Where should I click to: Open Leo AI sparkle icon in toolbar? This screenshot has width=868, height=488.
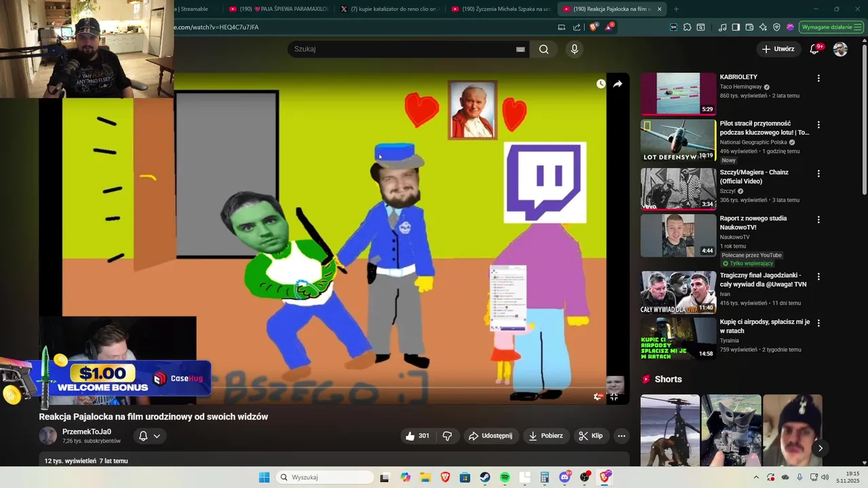(x=763, y=27)
